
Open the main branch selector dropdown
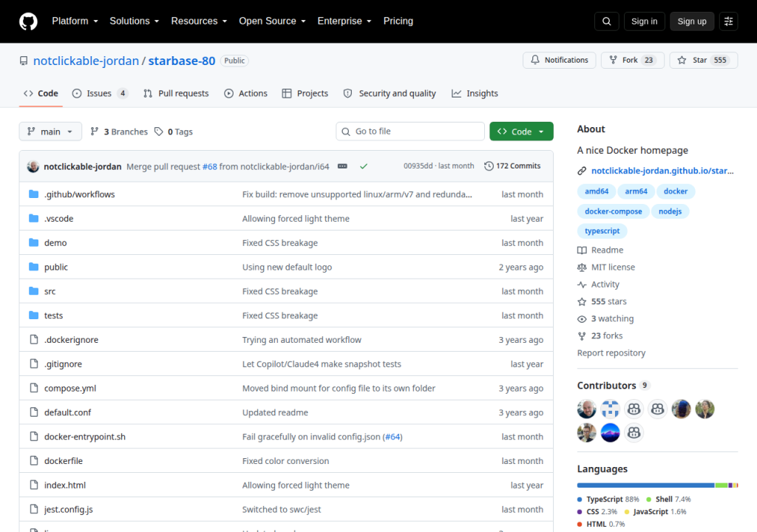tap(50, 132)
